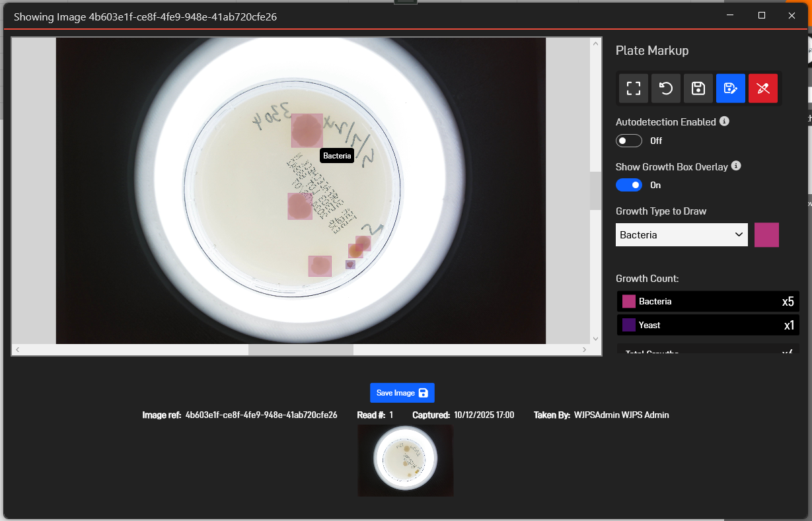Image resolution: width=812 pixels, height=521 pixels.
Task: Confirm edits with the blue save-edit icon
Action: (730, 88)
